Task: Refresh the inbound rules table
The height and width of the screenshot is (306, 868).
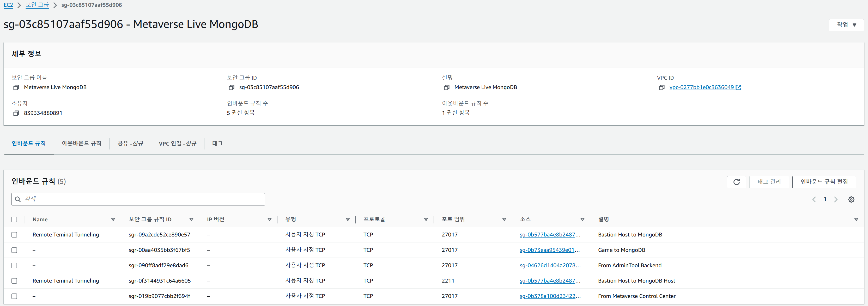Action: (736, 182)
